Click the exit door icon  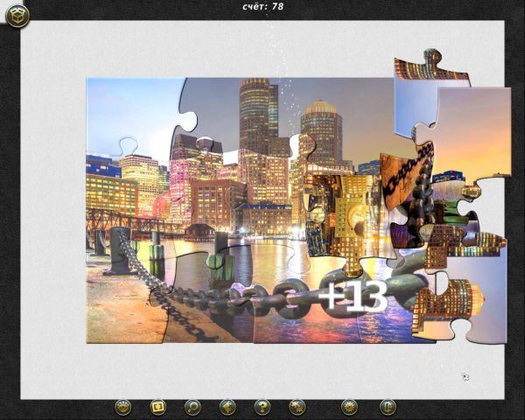pos(388,407)
